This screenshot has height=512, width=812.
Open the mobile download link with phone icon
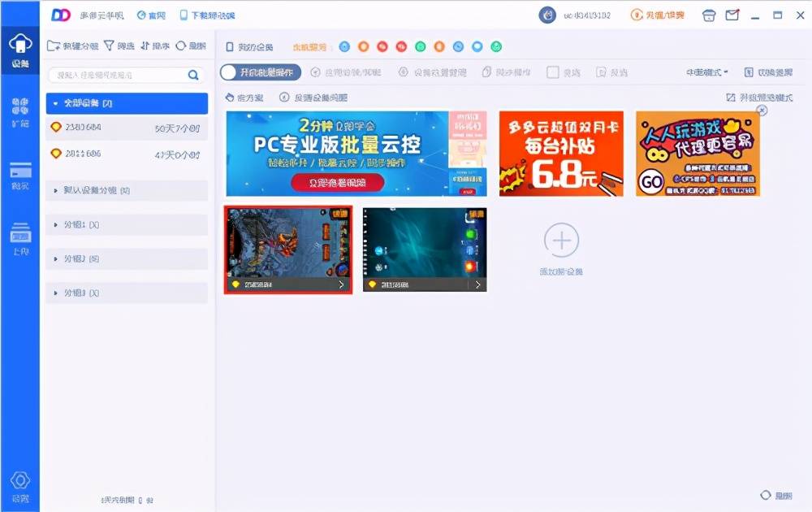(207, 15)
